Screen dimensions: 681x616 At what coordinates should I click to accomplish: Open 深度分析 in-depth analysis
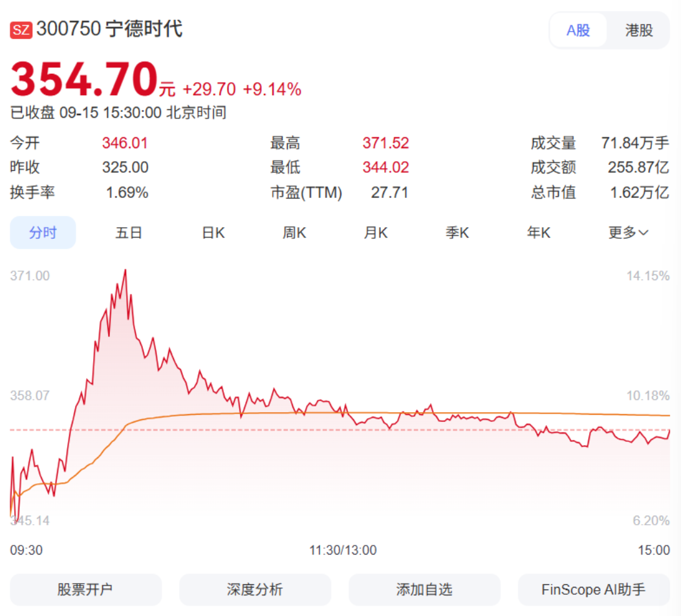[255, 589]
